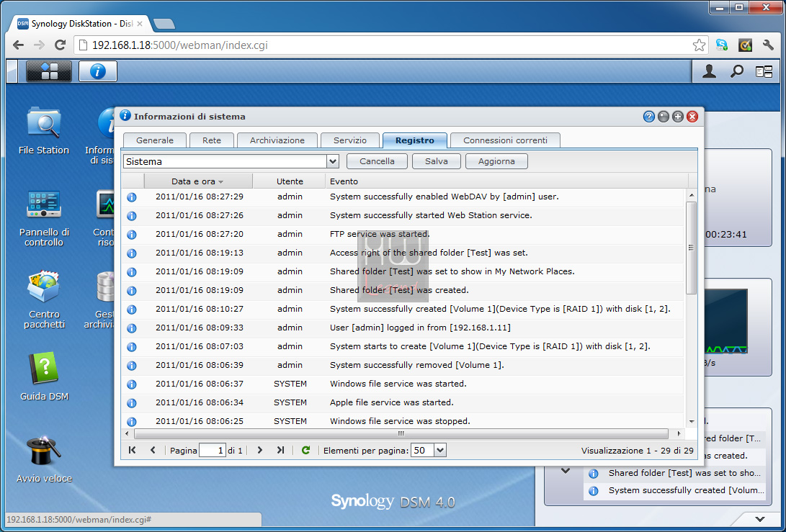
Task: Click the Pagina number input field
Action: click(212, 451)
